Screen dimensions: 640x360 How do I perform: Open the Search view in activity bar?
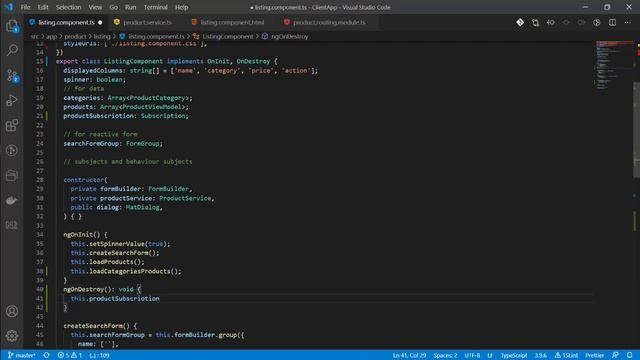click(12, 51)
